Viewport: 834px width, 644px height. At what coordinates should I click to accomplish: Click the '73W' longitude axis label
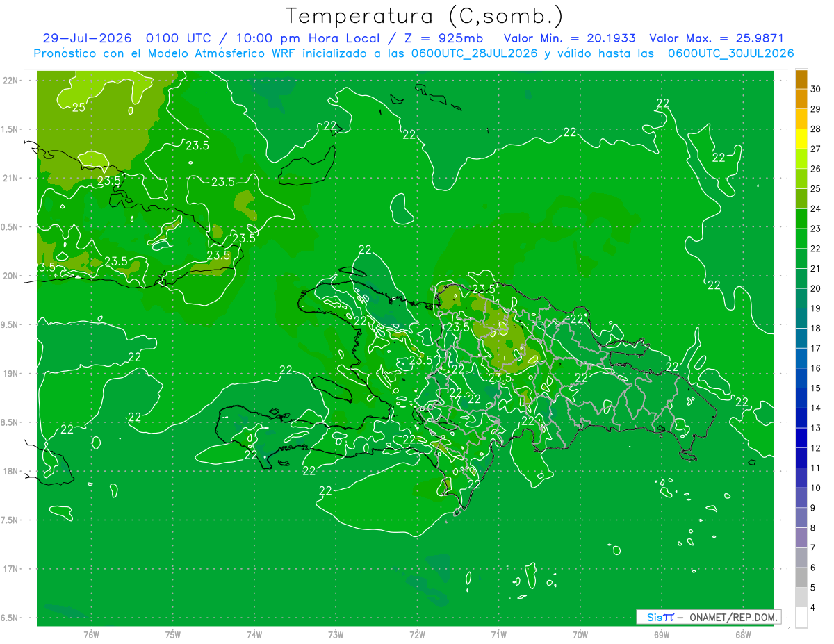click(336, 635)
